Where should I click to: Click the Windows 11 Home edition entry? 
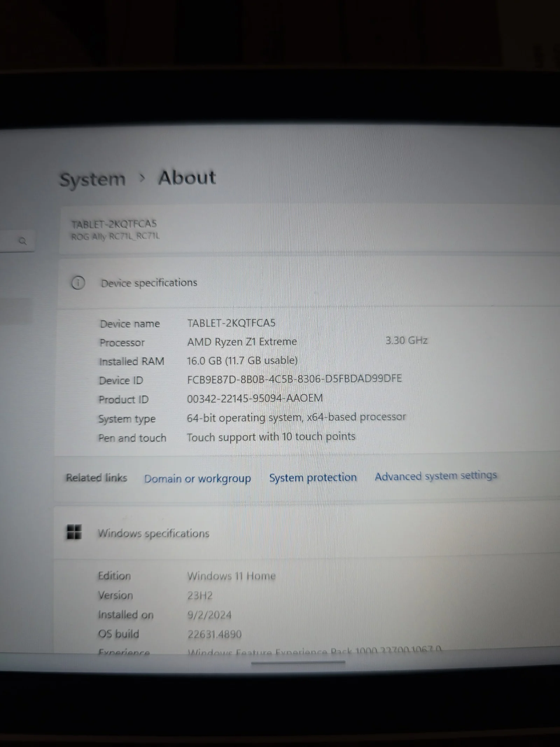(232, 576)
